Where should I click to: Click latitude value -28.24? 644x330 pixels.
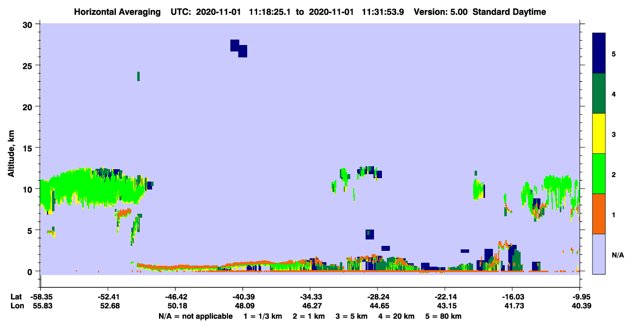(x=377, y=297)
